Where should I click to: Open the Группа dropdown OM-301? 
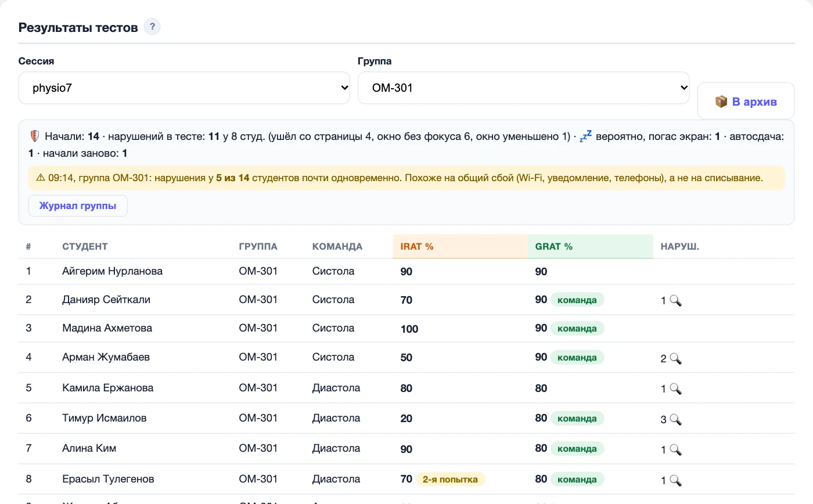pos(523,88)
